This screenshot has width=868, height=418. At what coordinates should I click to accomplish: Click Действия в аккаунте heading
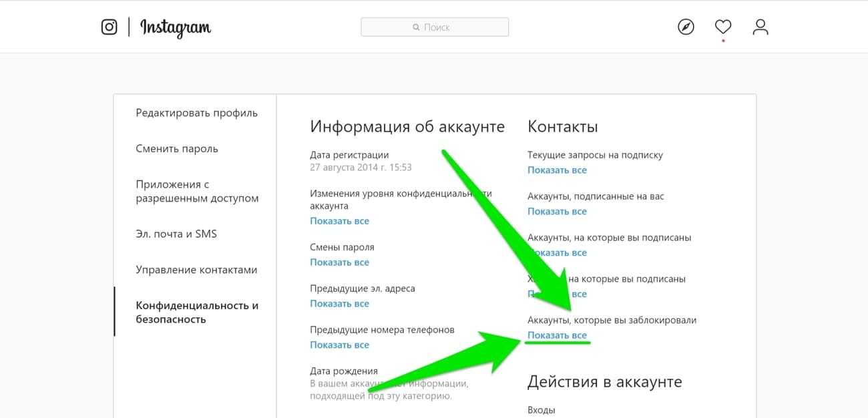coord(605,382)
